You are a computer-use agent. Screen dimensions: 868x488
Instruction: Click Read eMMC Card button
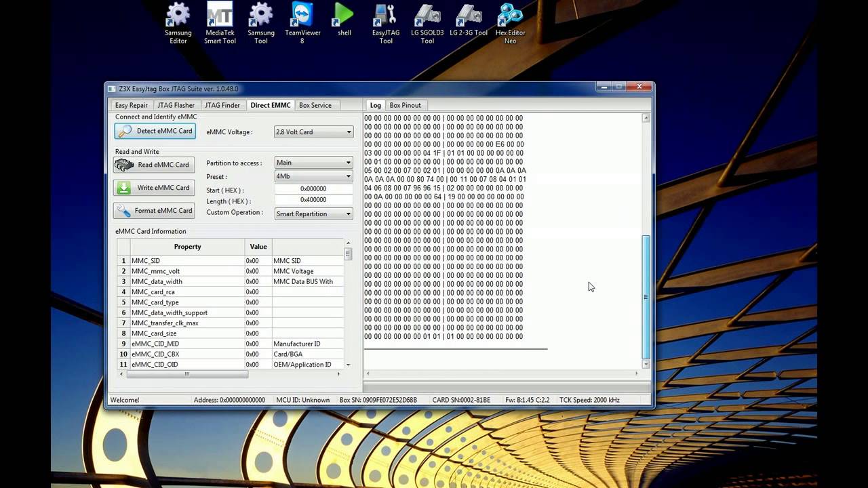154,165
